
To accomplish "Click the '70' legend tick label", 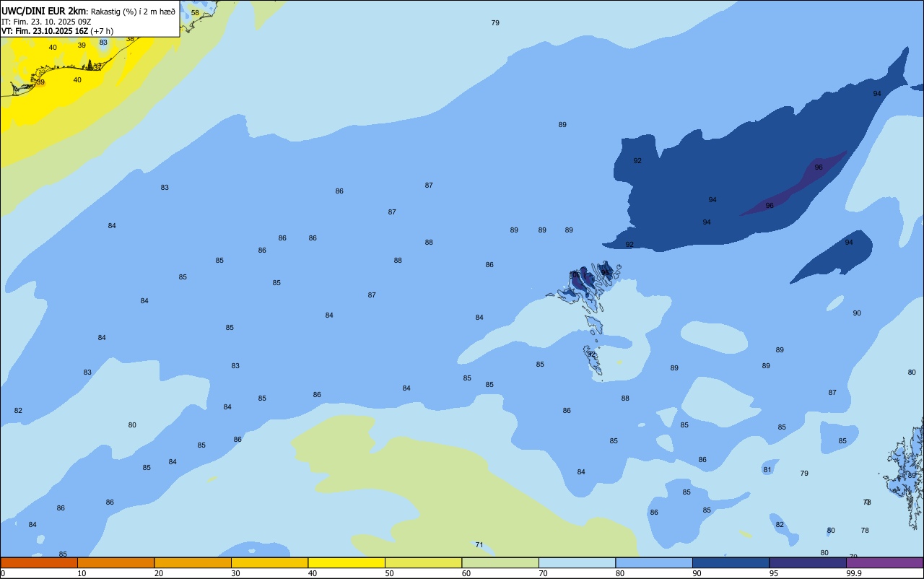I will click(544, 573).
